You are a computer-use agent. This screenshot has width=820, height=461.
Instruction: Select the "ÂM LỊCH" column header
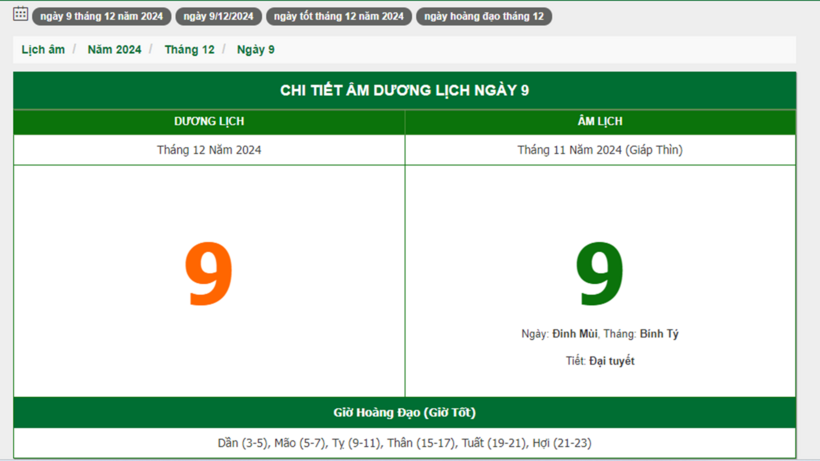pyautogui.click(x=600, y=122)
